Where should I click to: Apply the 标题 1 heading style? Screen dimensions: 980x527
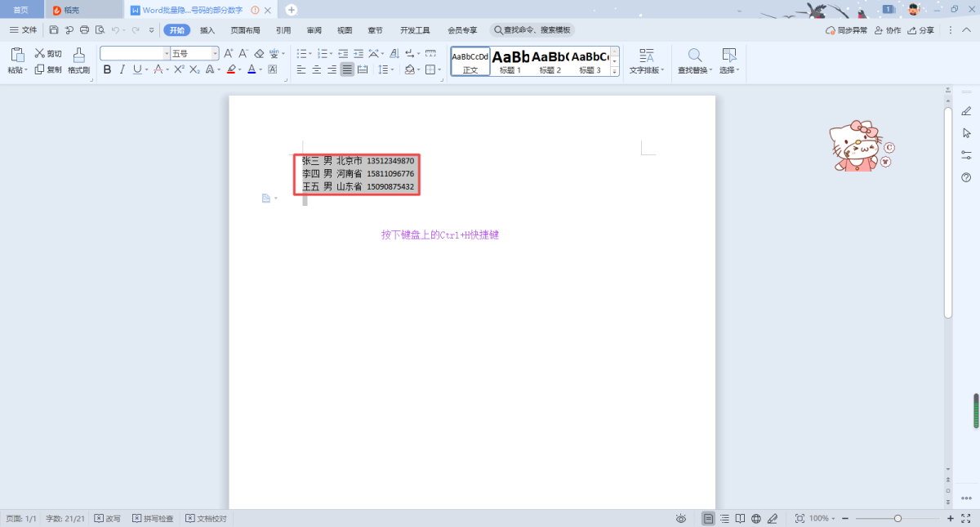[510, 61]
